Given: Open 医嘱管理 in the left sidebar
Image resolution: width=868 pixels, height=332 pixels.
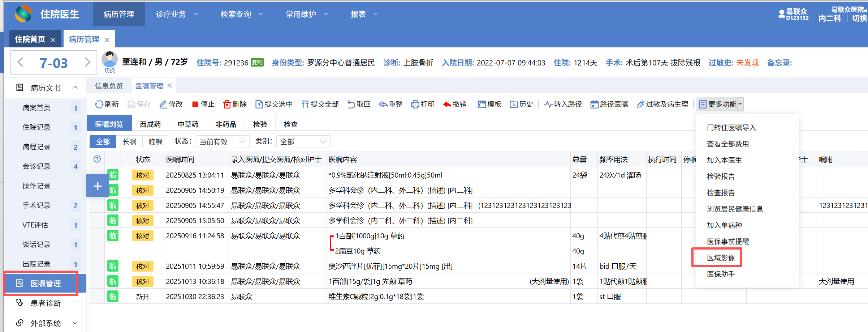Looking at the screenshot, I should pyautogui.click(x=46, y=284).
